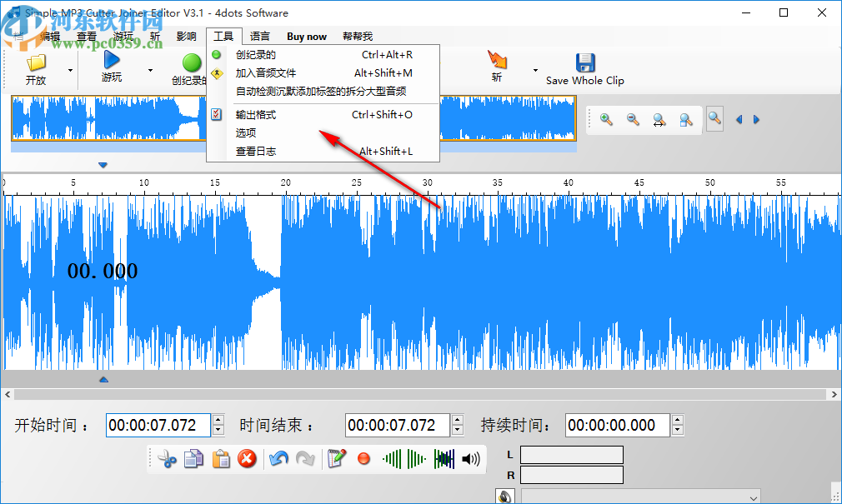This screenshot has height=504, width=842.
Task: Open the combo box at bottom right
Action: [754, 496]
